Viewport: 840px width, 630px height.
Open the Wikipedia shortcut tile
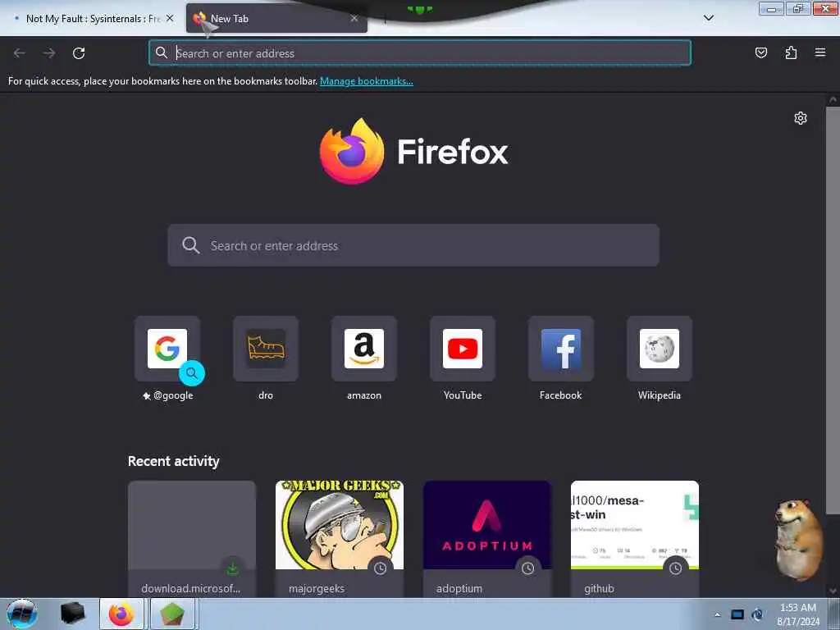point(660,349)
